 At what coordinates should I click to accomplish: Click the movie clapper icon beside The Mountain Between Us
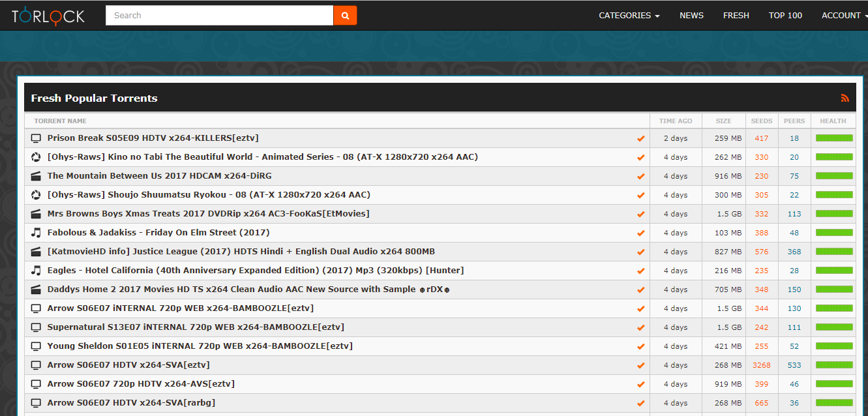tap(36, 176)
